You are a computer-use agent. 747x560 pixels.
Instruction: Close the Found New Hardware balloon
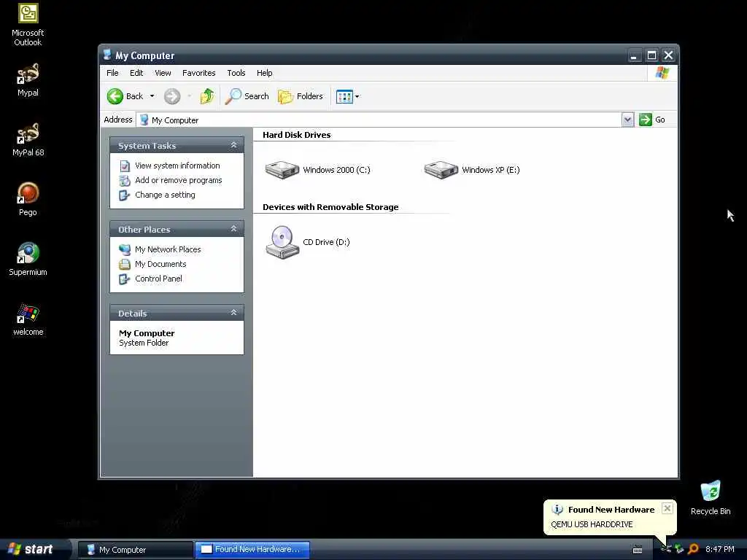tap(667, 508)
